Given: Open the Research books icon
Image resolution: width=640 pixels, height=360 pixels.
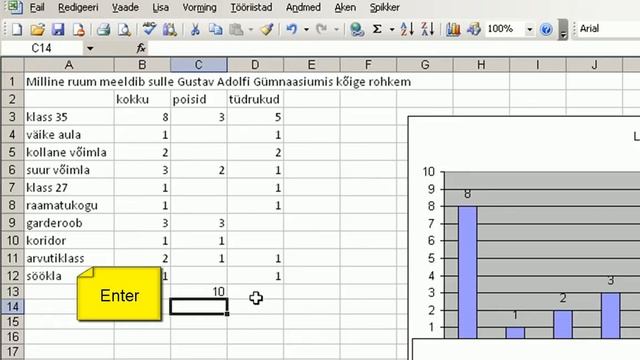Looking at the screenshot, I should [169, 29].
